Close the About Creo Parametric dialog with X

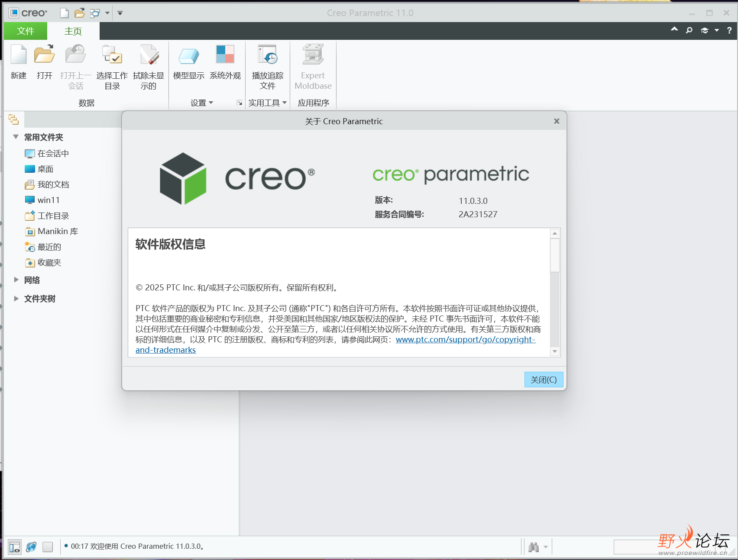tap(557, 121)
